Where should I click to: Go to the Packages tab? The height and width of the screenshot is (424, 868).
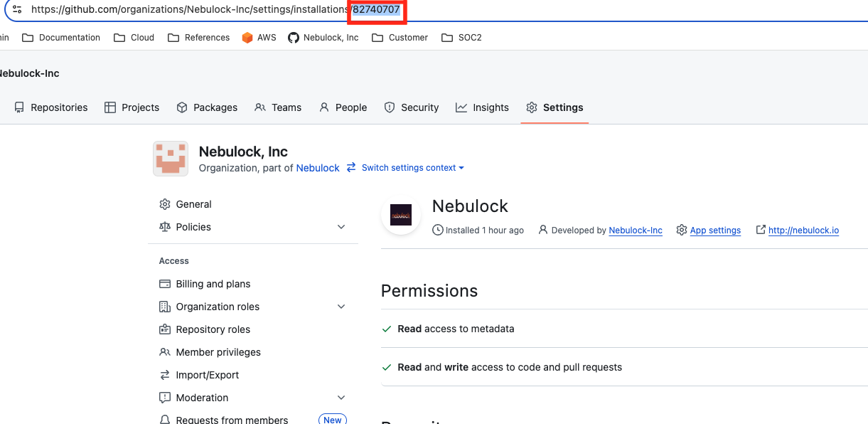[207, 107]
